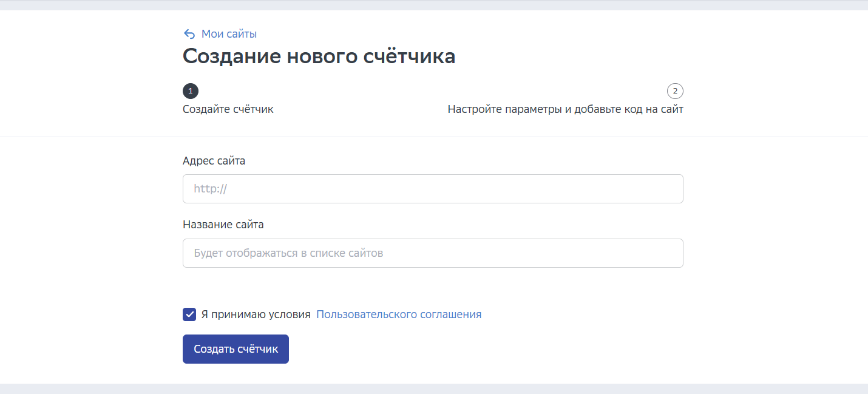Switch to the "Создайте счётчик" step
Screen dimensions: 868x394
coord(228,109)
